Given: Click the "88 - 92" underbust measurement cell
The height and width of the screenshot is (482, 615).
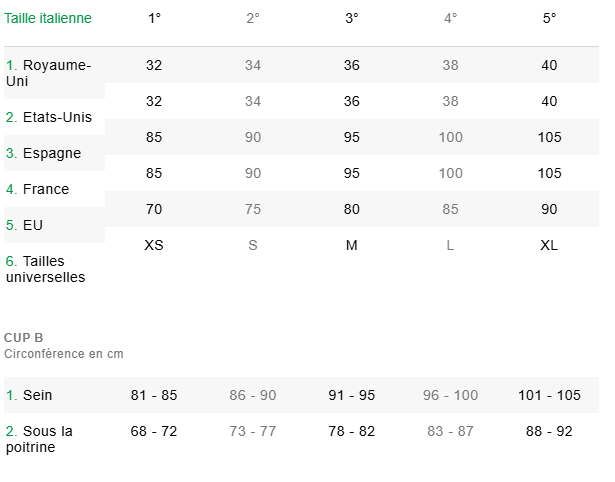Looking at the screenshot, I should [550, 431].
